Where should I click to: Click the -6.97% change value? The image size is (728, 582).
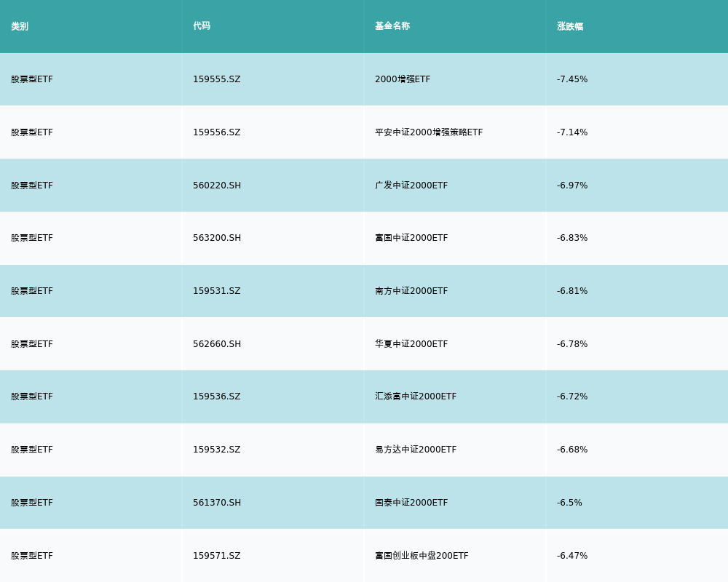[572, 186]
